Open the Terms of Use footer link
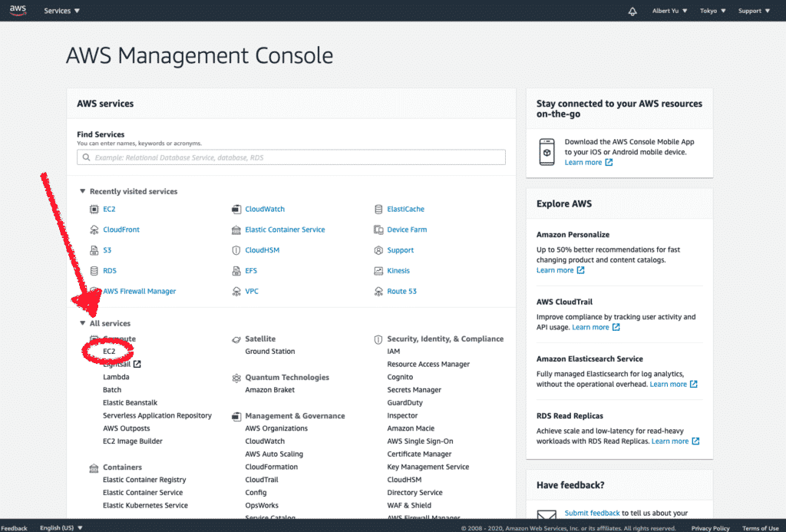 [761, 528]
